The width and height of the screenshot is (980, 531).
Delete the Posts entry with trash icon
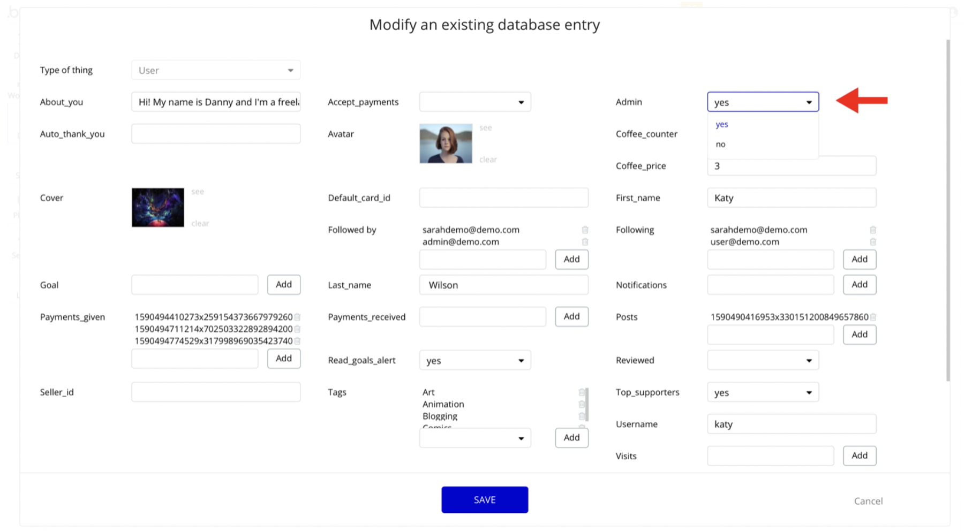pyautogui.click(x=873, y=317)
